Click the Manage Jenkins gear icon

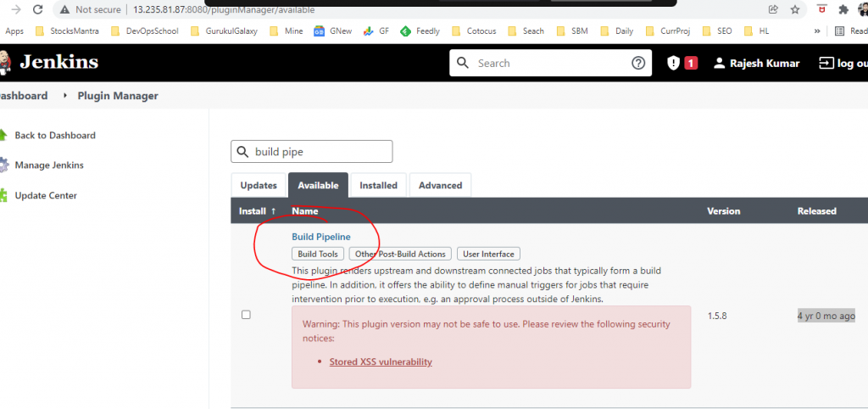pos(3,165)
